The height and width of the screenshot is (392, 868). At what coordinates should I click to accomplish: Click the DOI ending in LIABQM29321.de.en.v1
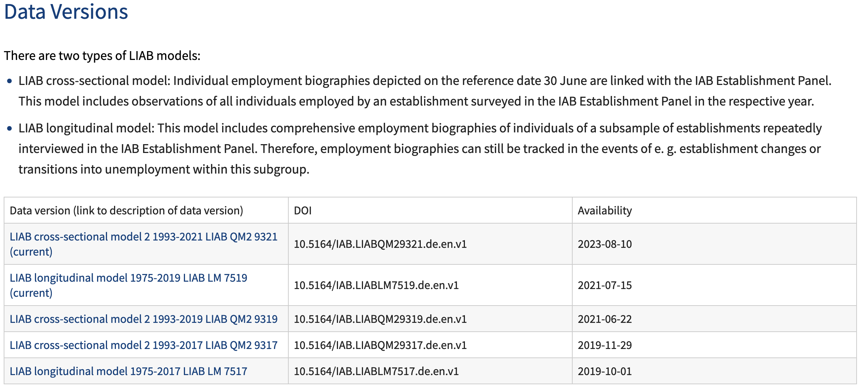tap(380, 244)
